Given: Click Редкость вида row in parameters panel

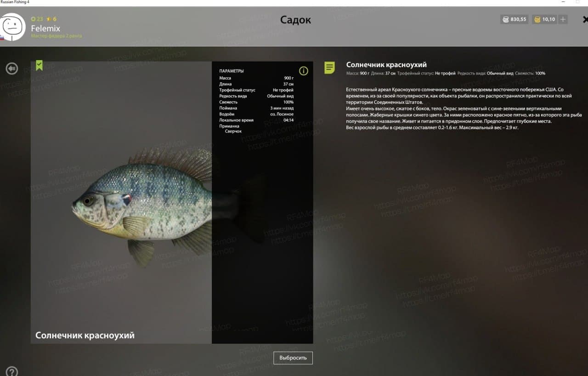Looking at the screenshot, I should click(x=256, y=96).
